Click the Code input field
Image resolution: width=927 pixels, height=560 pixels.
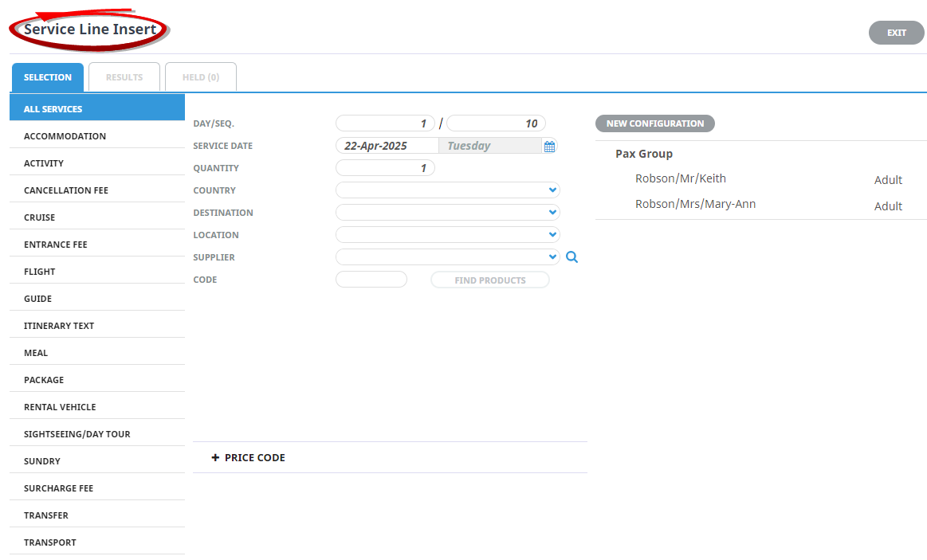pos(371,280)
